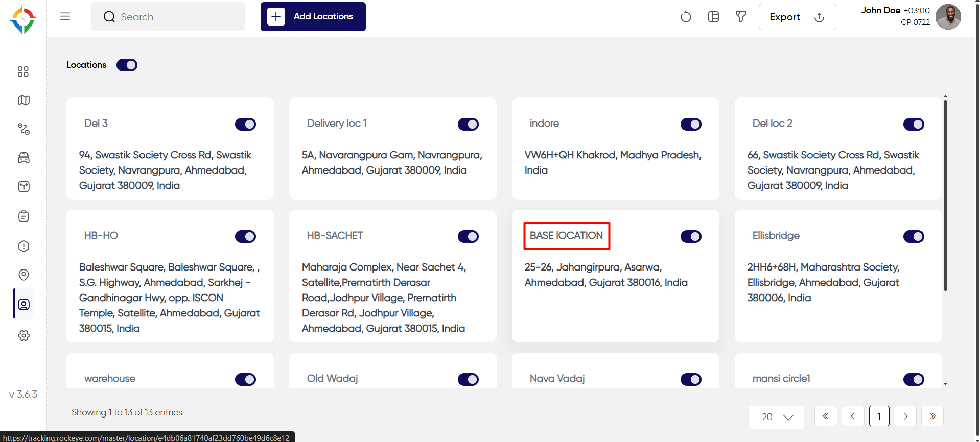Open the BASE lOCATION title

566,235
